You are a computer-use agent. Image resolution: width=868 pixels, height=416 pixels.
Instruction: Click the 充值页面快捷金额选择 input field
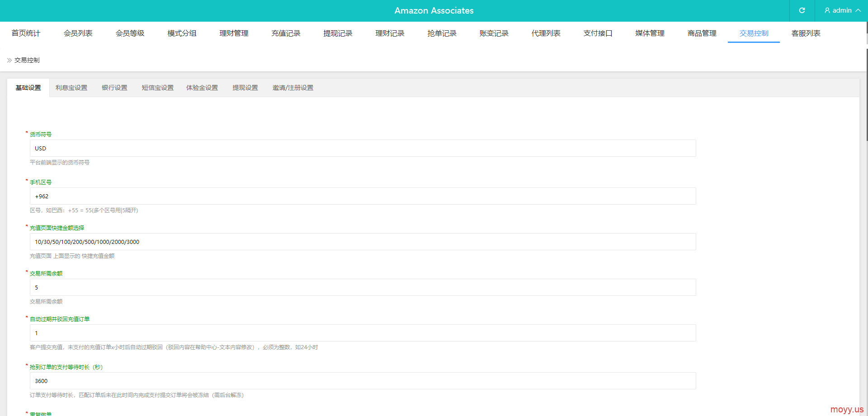click(363, 242)
